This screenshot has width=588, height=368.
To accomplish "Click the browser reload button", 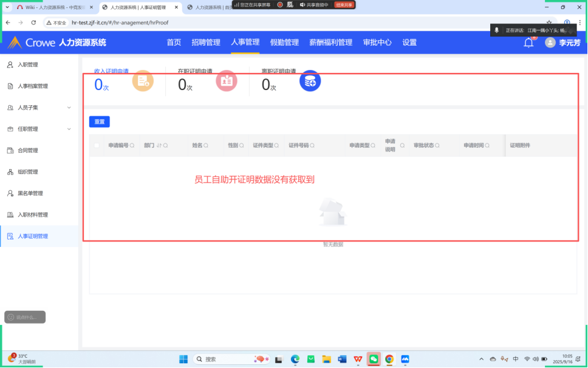I will [33, 23].
